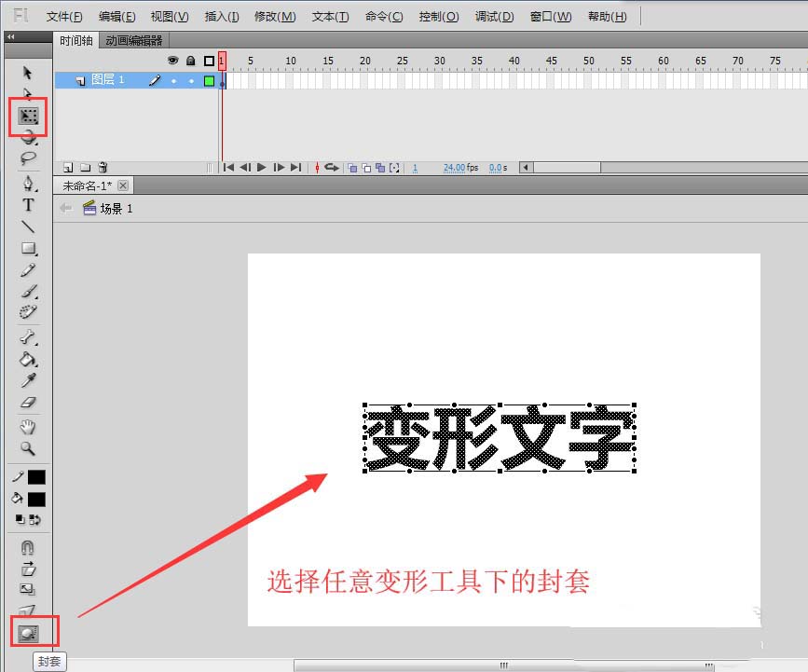Open the 修改(M) menu
The width and height of the screenshot is (808, 672).
[275, 17]
